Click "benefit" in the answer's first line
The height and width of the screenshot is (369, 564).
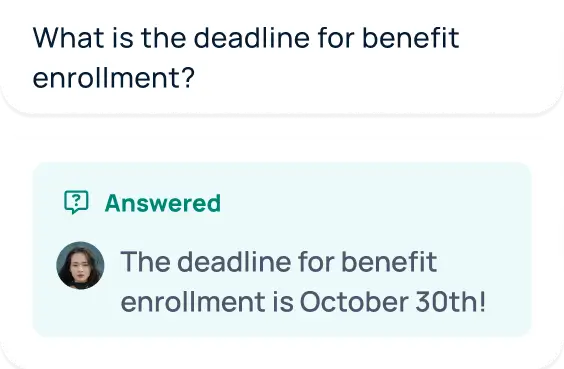389,261
